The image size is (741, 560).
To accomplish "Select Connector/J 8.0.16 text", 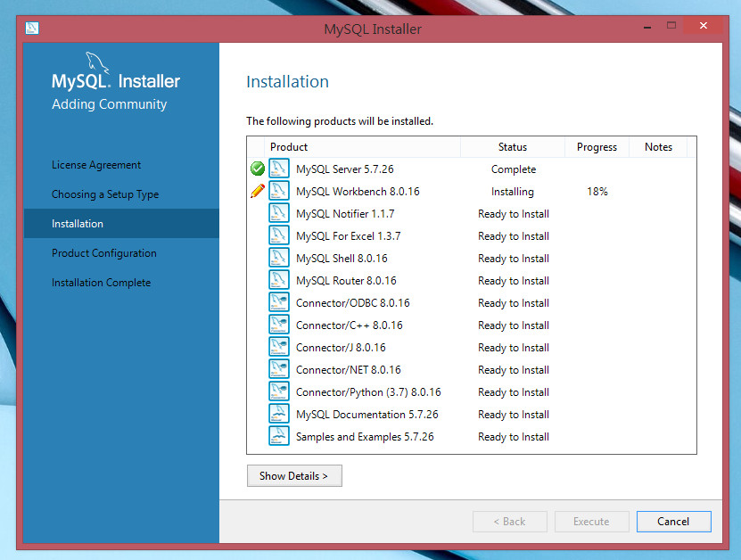I will [x=341, y=348].
